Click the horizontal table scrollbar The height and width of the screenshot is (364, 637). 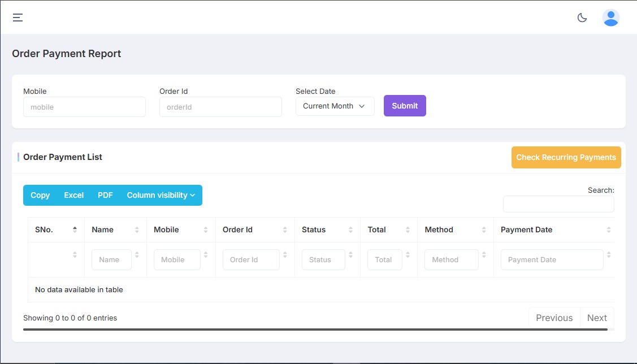pos(315,329)
